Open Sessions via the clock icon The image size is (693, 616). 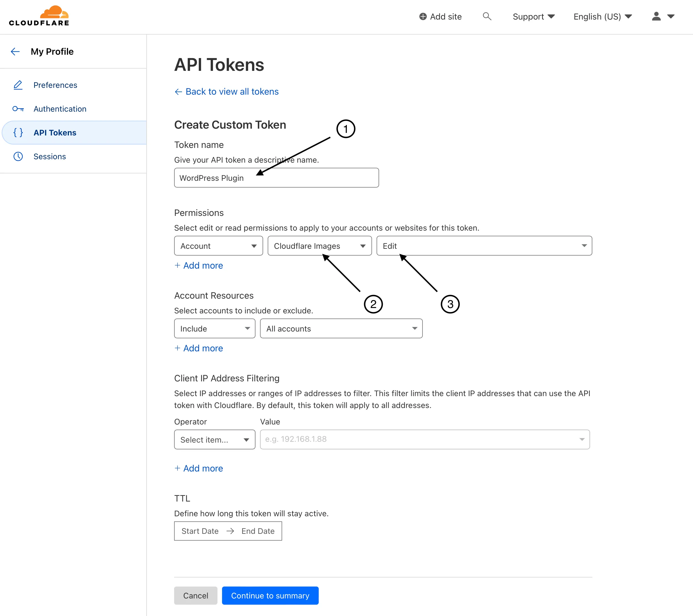point(18,156)
